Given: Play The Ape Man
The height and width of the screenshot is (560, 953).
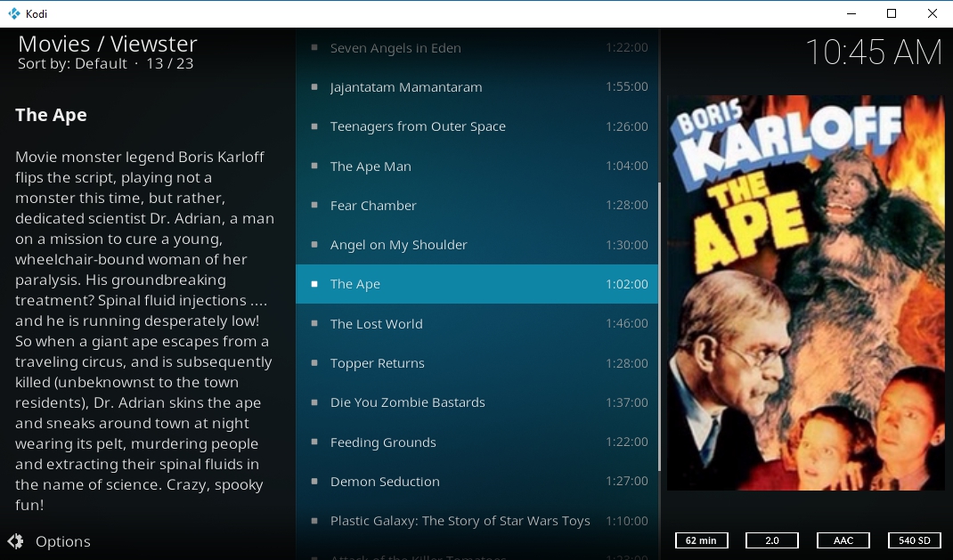Looking at the screenshot, I should pos(371,166).
